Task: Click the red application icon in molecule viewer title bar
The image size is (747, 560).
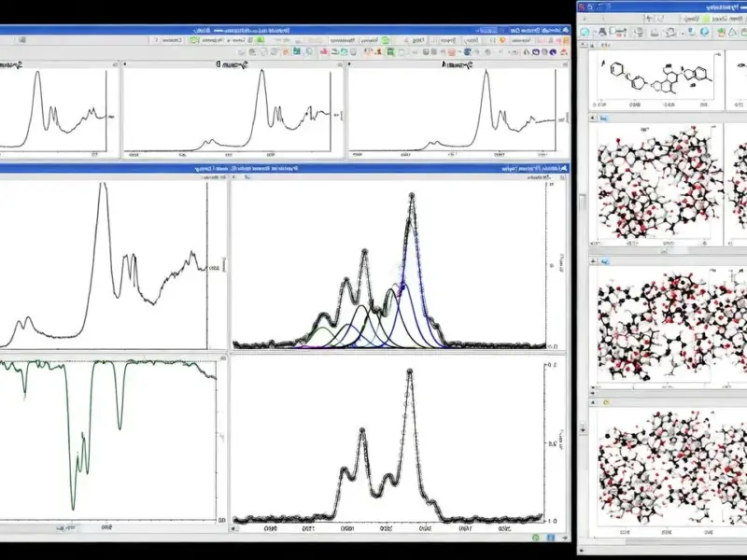Action: (x=584, y=7)
